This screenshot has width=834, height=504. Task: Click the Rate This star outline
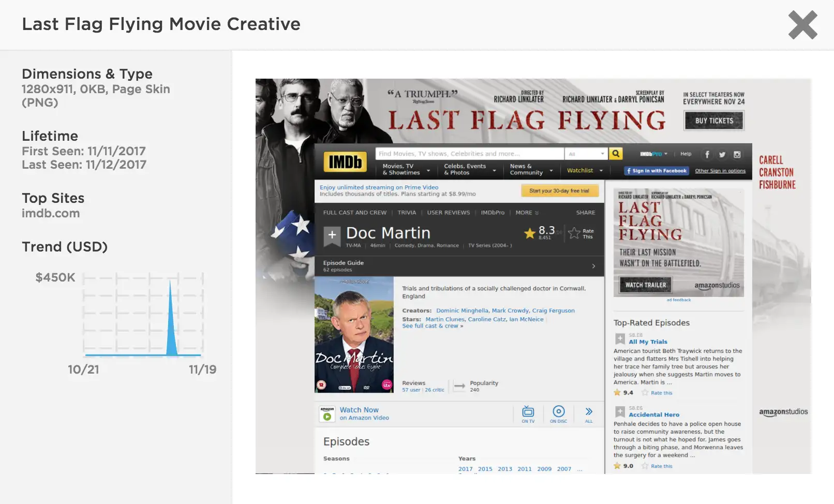[x=574, y=233]
